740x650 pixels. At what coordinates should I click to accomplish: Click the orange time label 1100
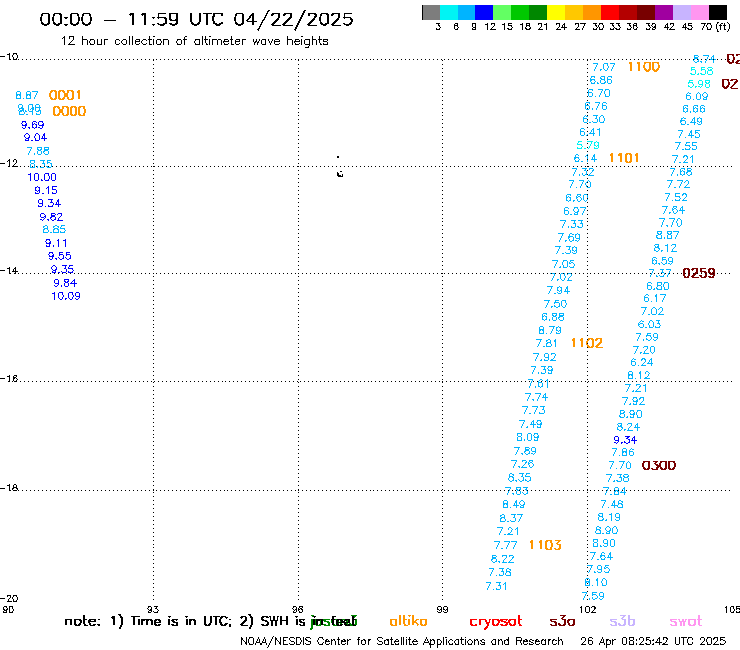coord(644,67)
